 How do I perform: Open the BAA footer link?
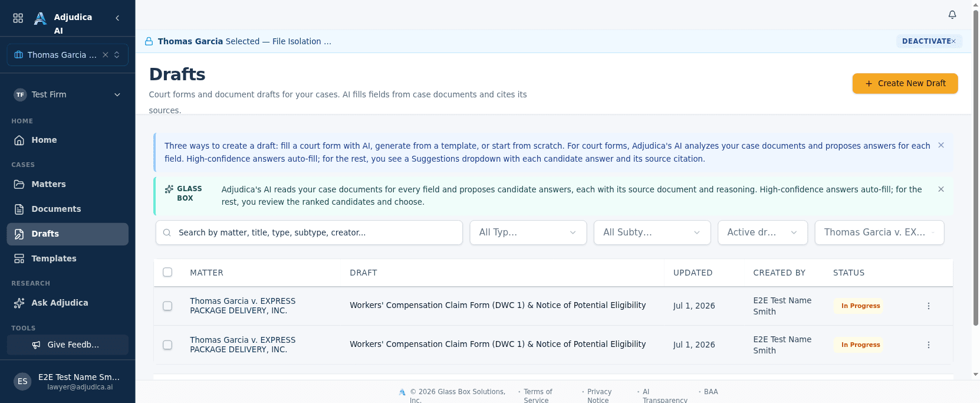pyautogui.click(x=711, y=392)
